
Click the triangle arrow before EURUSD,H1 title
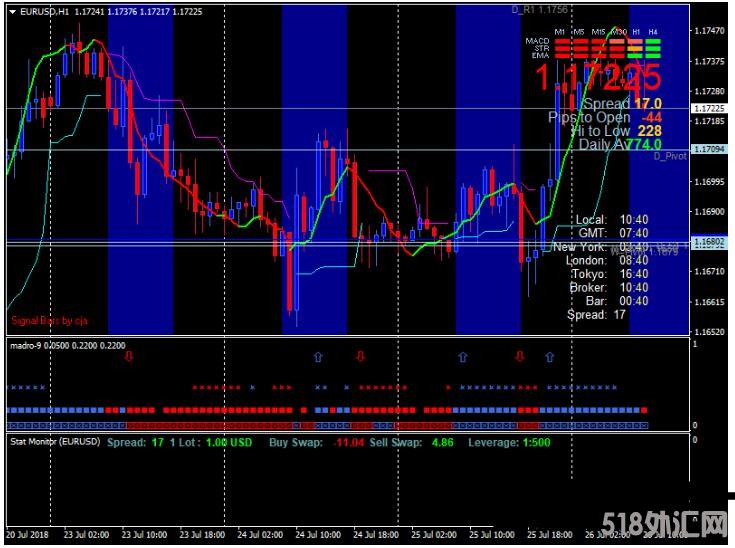click(13, 12)
